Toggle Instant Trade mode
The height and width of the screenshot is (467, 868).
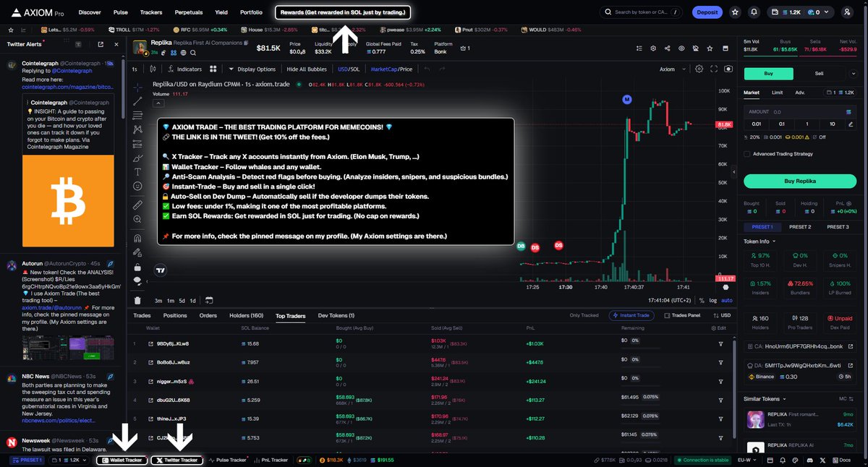tap(633, 315)
